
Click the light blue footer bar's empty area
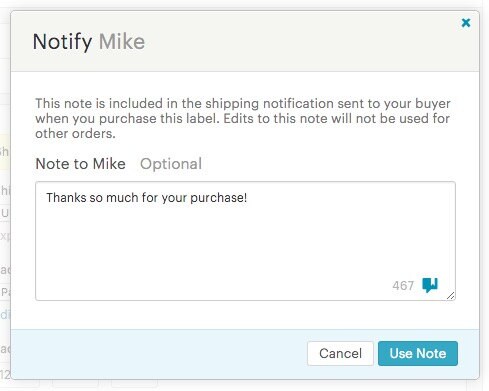(157, 354)
